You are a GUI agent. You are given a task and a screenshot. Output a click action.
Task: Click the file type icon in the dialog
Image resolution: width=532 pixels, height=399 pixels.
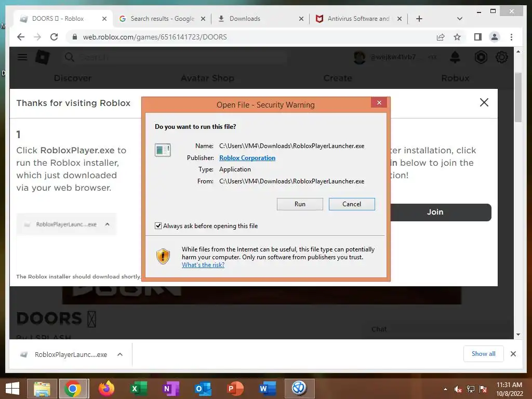(x=163, y=150)
